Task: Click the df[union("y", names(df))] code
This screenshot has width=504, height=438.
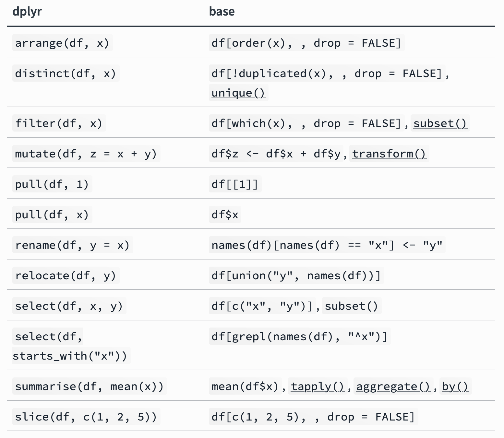Action: 296,276
